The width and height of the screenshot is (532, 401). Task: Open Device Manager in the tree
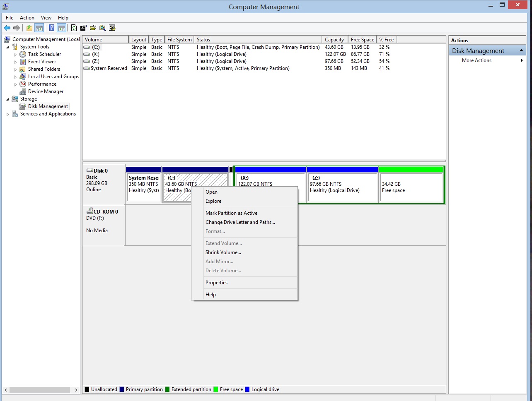46,91
